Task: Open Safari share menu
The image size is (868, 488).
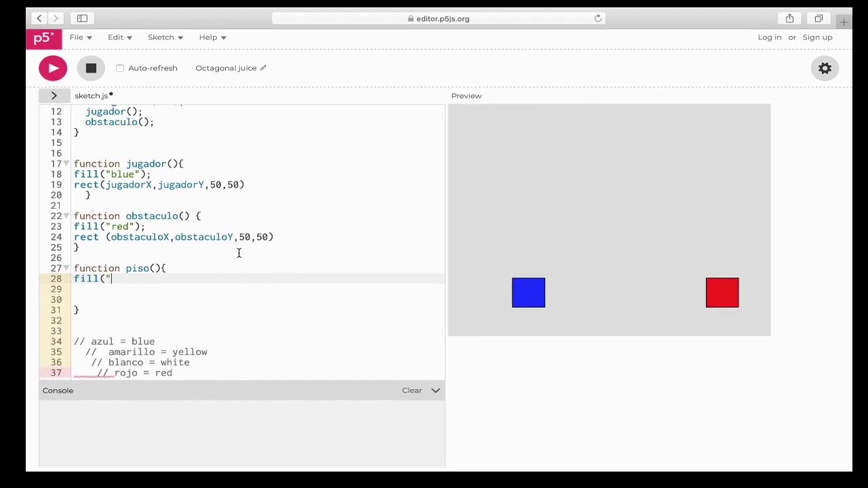Action: 789,18
